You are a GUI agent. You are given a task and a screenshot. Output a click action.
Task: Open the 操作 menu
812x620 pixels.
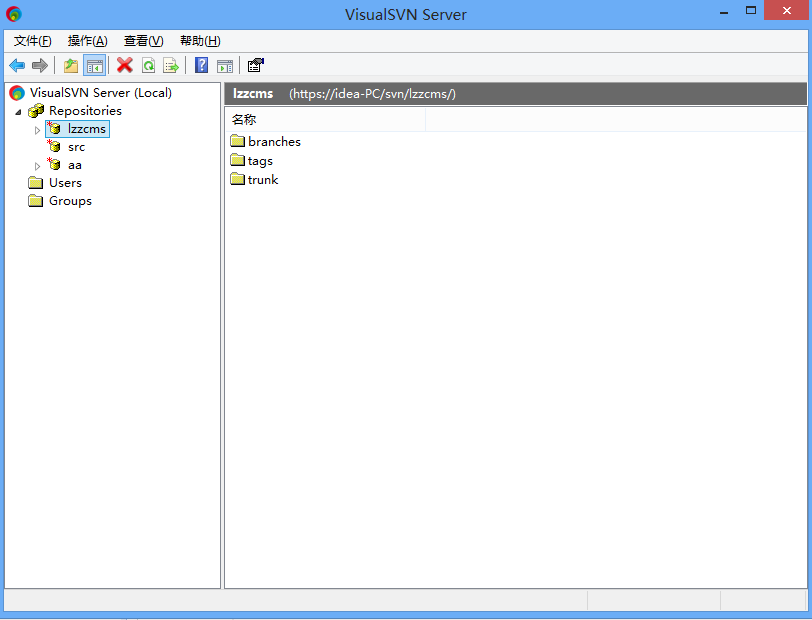tap(87, 41)
